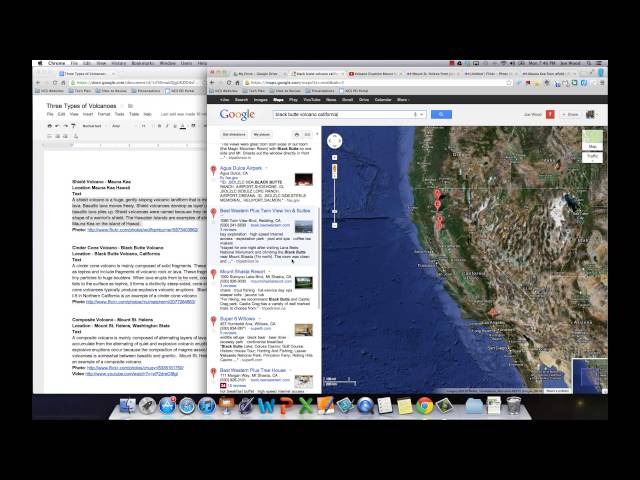This screenshot has width=640, height=480.
Task: Open text color picker in Docs toolbar
Action: tap(183, 126)
